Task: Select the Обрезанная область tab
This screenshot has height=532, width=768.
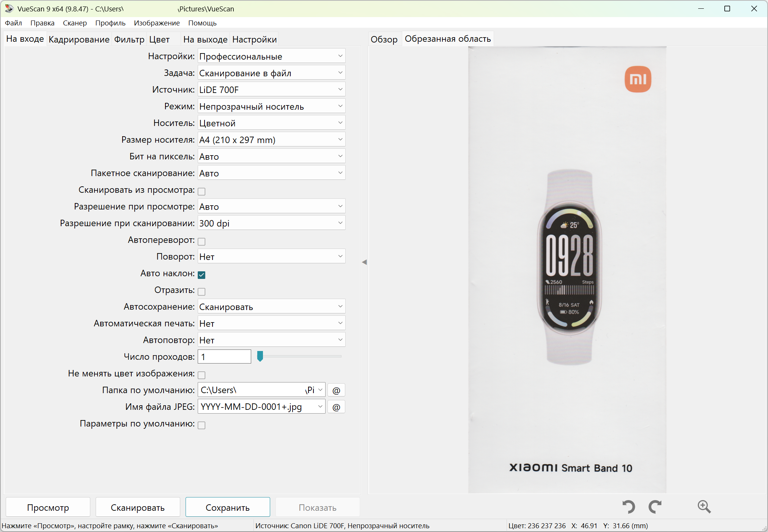Action: 448,39
